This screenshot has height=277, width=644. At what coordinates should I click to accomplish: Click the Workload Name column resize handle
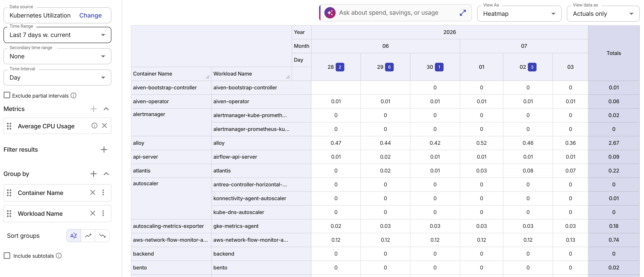click(x=288, y=77)
